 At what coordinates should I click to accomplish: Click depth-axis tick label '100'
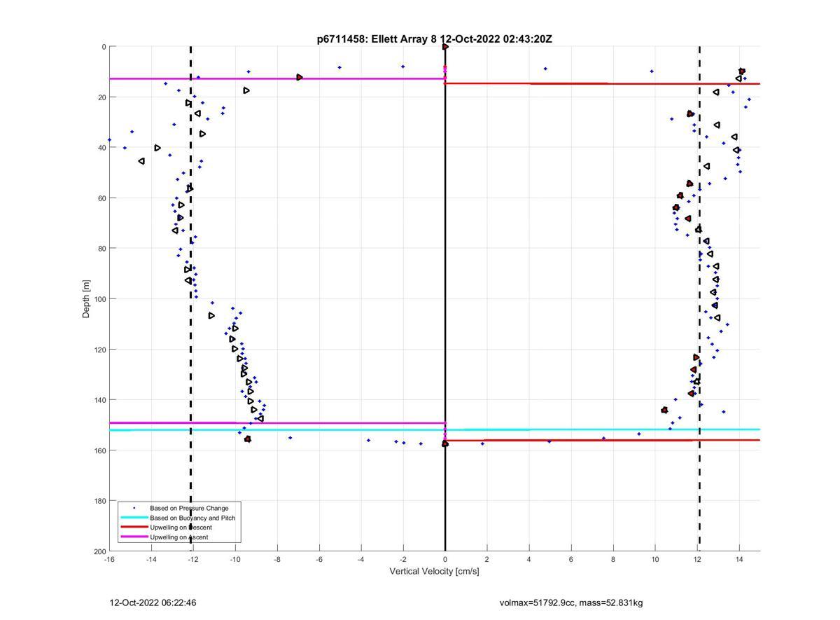[x=99, y=299]
